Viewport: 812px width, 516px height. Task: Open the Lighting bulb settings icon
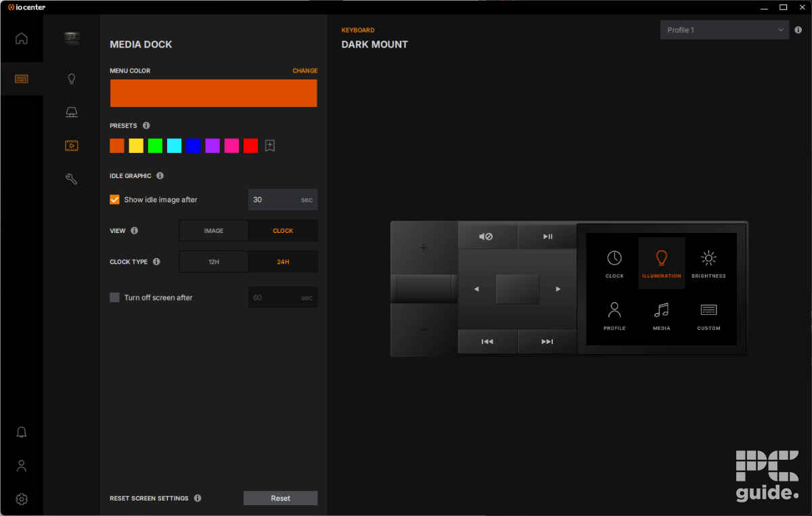click(72, 79)
